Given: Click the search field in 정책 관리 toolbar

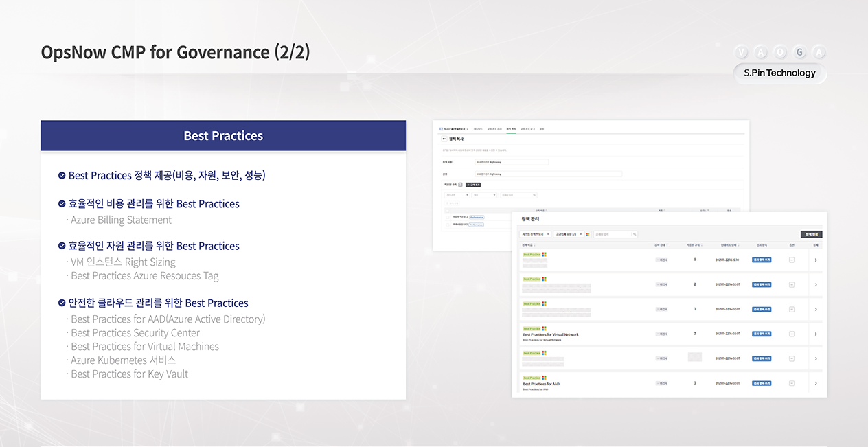Looking at the screenshot, I should (x=615, y=234).
